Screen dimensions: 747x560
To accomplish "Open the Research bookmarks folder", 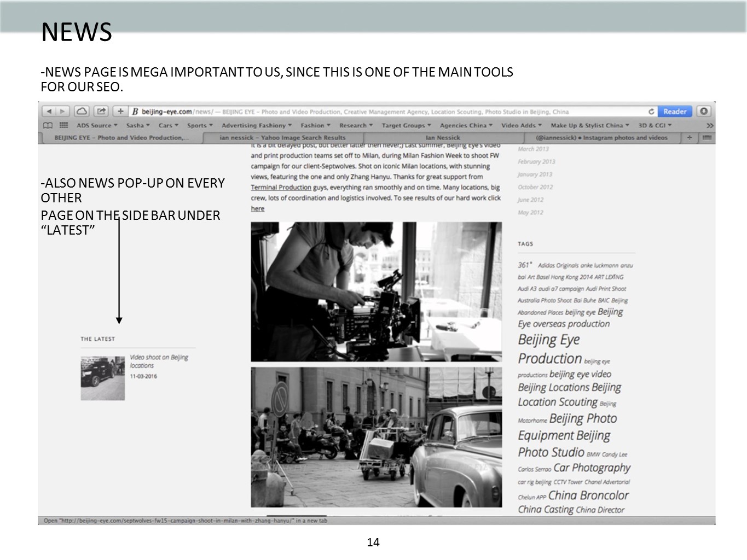I will pos(356,125).
